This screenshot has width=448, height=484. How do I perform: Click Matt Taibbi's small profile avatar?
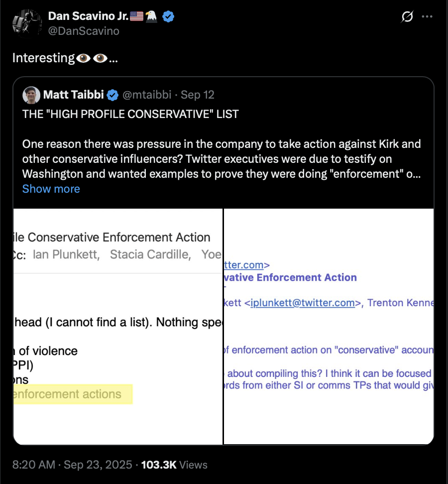31,95
